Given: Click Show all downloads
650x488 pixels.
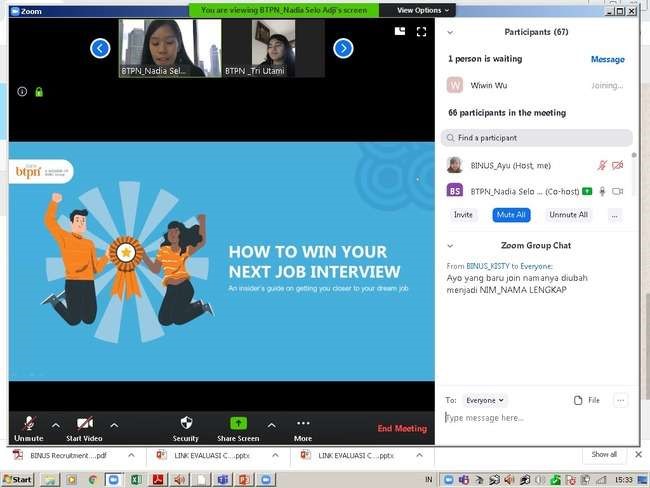Looking at the screenshot, I should [x=604, y=454].
